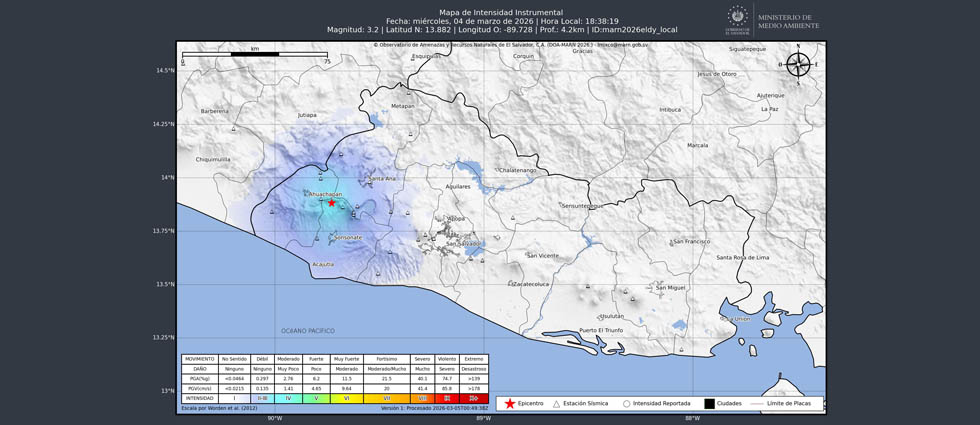Click the cyan intensity IV swatch
This screenshot has width=980, height=425.
pos(288,398)
